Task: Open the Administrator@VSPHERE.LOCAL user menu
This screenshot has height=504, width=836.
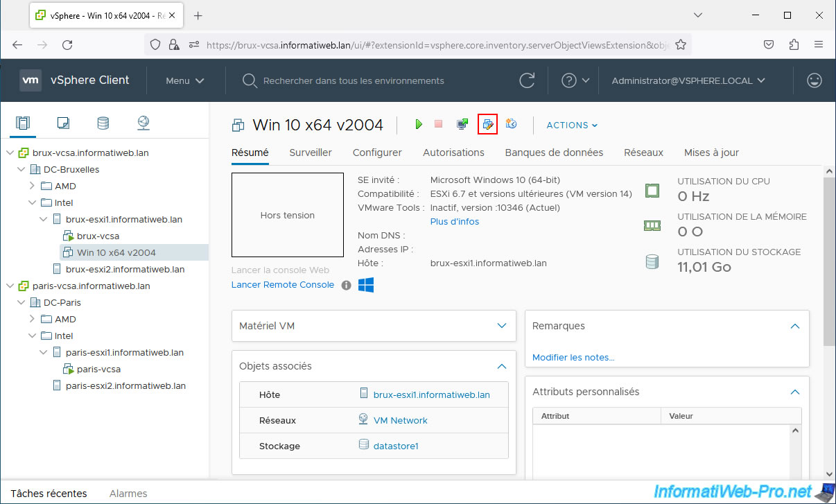Action: coord(688,80)
